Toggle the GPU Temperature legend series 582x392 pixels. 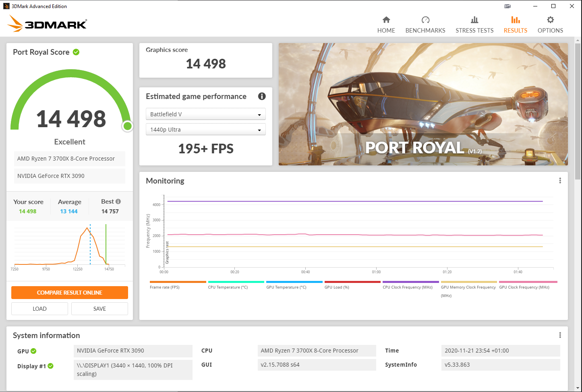coord(294,285)
